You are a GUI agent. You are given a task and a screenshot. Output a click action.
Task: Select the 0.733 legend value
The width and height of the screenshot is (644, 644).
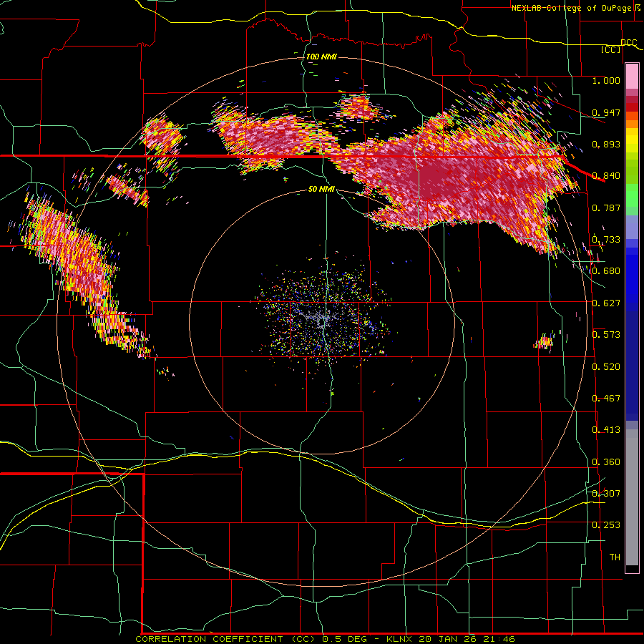(606, 239)
